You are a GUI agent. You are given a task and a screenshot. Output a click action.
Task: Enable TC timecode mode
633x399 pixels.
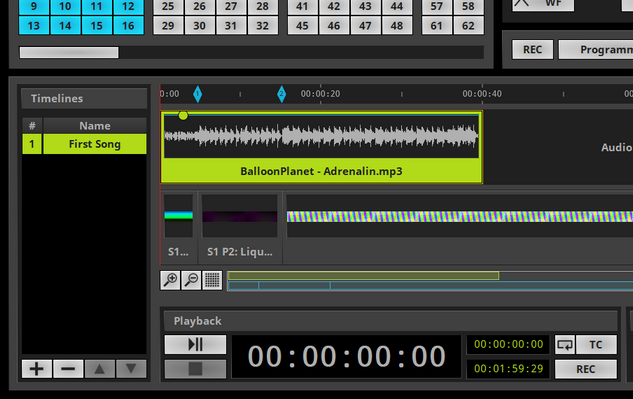tap(596, 344)
